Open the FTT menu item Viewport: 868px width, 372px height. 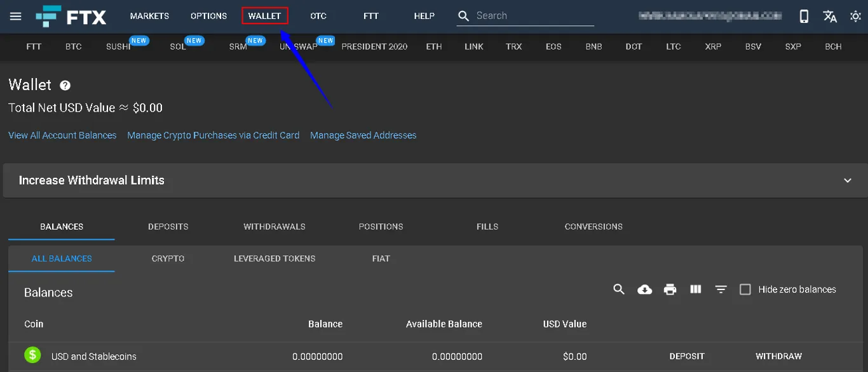(x=371, y=16)
